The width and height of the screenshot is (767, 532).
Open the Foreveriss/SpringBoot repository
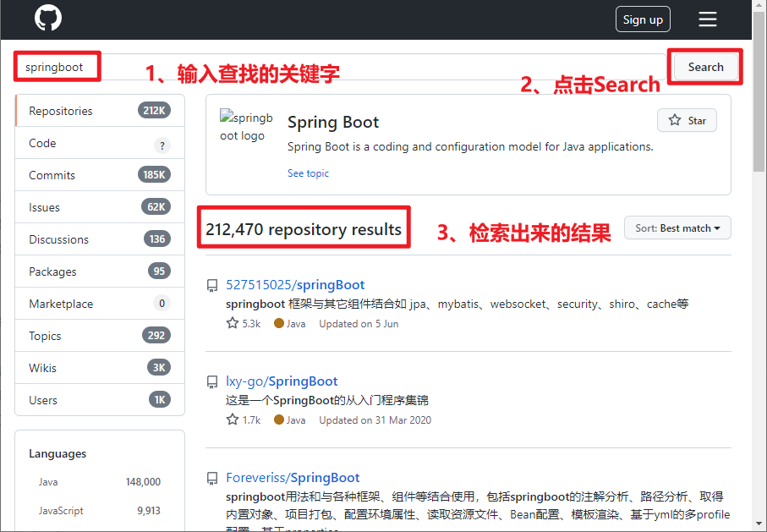click(293, 478)
